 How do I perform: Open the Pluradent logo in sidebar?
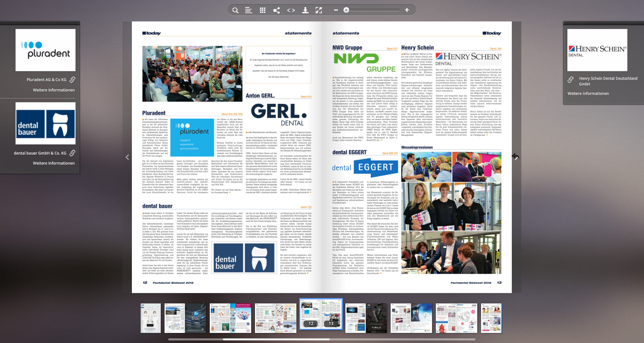coord(46,50)
